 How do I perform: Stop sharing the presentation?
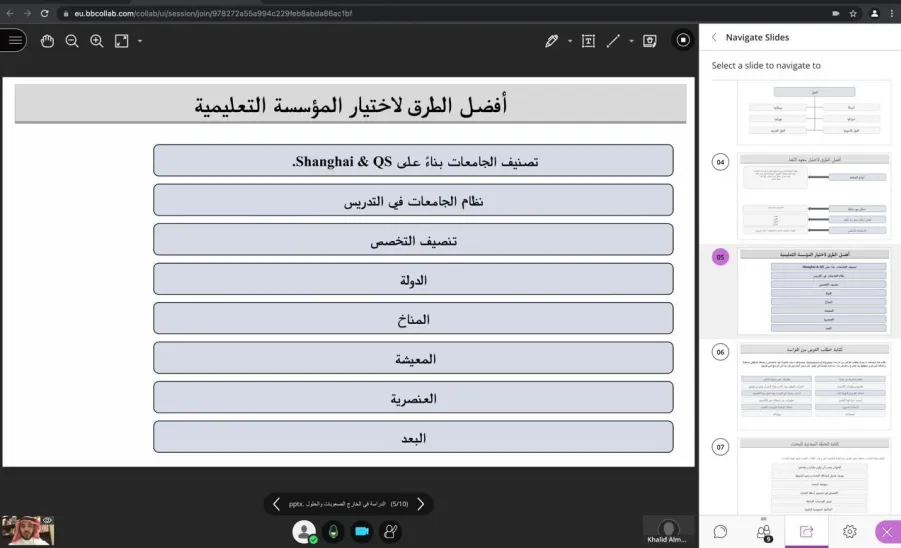[683, 40]
